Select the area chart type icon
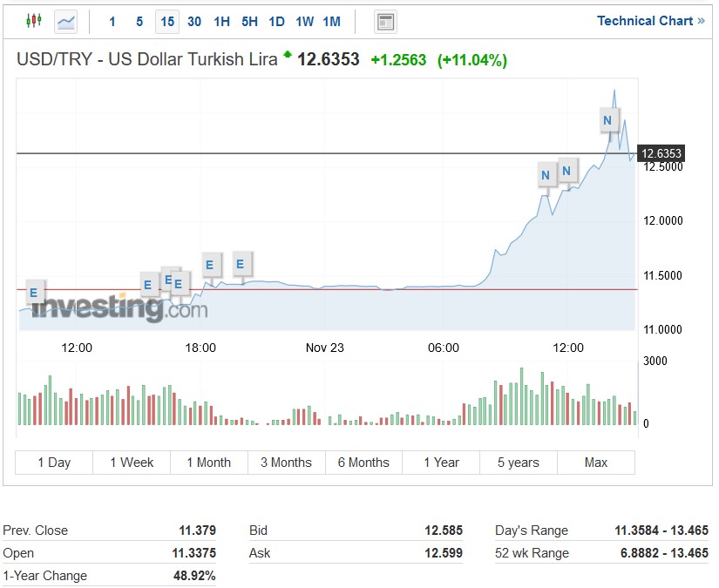 [x=66, y=21]
